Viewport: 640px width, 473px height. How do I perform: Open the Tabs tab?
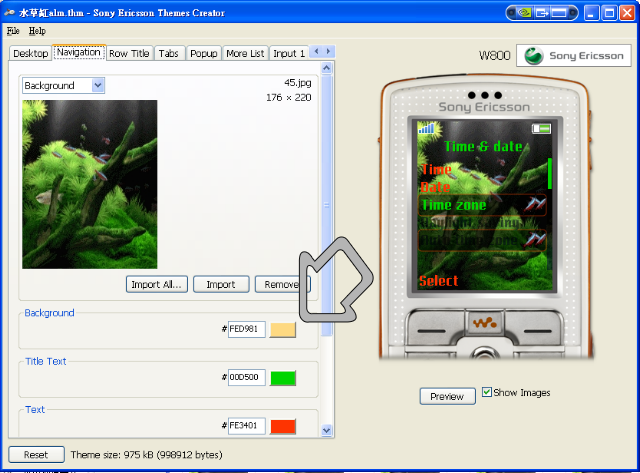[x=169, y=53]
